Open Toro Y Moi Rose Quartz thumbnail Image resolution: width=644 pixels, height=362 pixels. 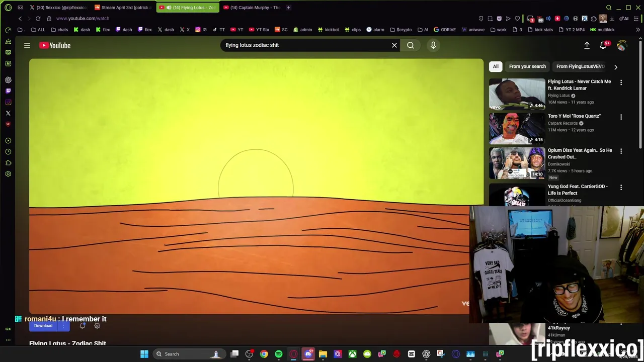coord(517,128)
